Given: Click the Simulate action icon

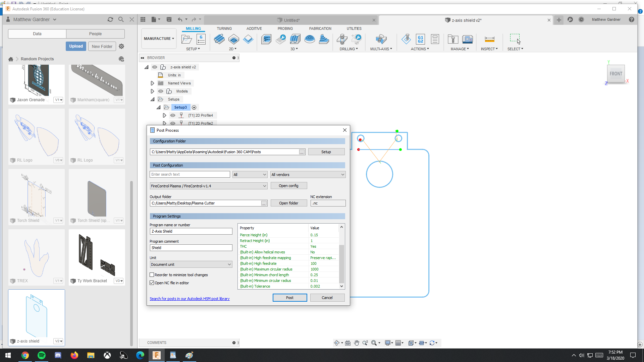Looking at the screenshot, I should click(406, 39).
